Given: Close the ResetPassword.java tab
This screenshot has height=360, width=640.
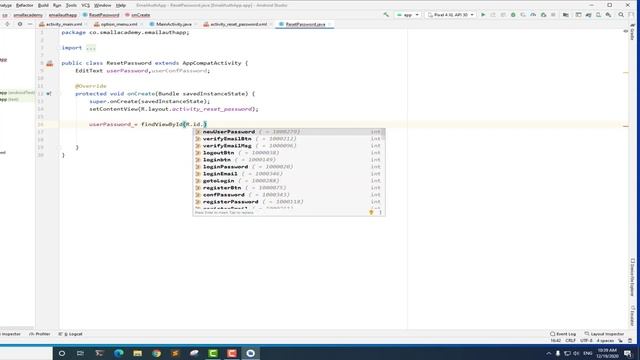Looking at the screenshot, I should pyautogui.click(x=329, y=24).
